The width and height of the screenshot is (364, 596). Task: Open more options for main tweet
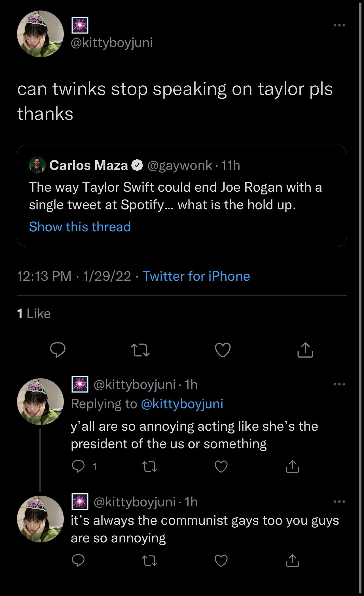coord(339,25)
